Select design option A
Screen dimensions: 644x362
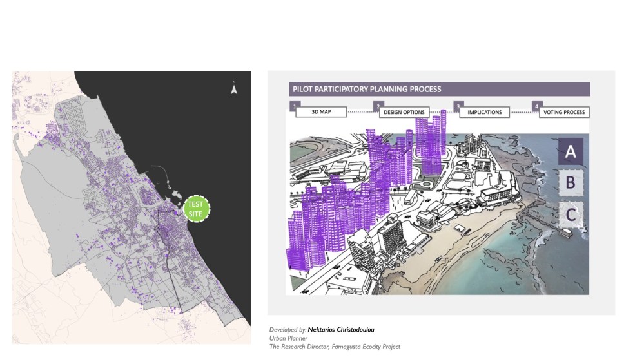[x=571, y=152]
